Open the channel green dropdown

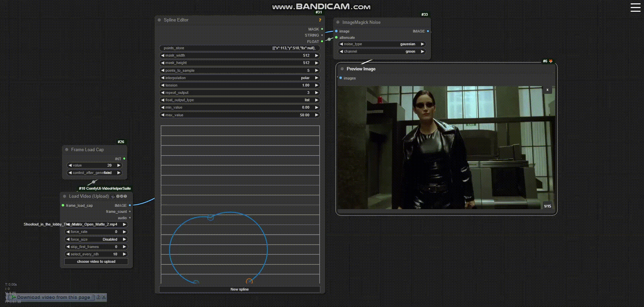coord(382,52)
